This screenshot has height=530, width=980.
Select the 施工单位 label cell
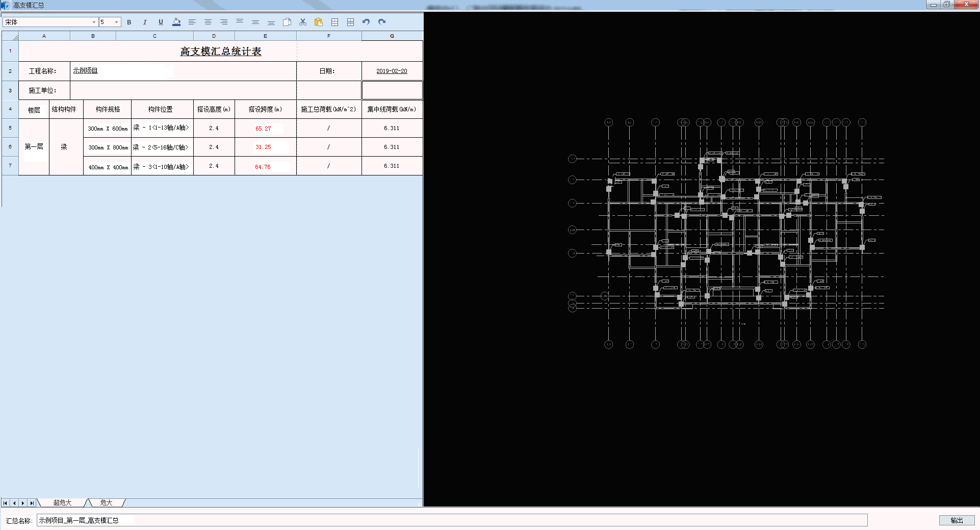[x=44, y=90]
